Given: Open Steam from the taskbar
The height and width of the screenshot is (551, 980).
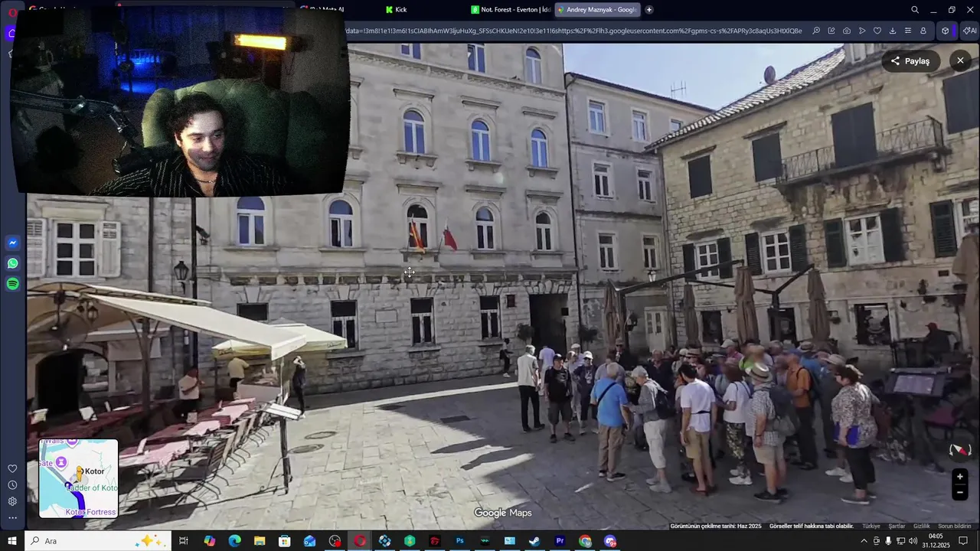Looking at the screenshot, I should (x=534, y=541).
